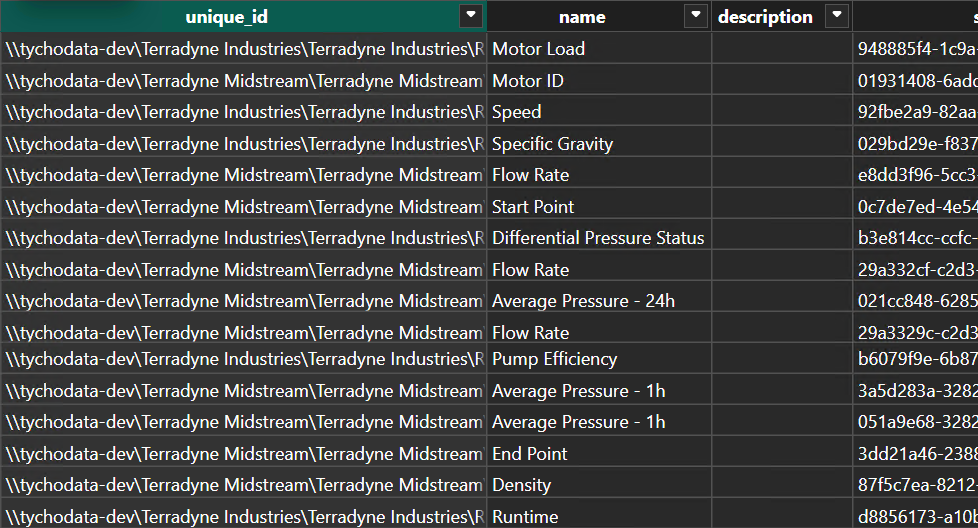Viewport: 978px width, 528px height.
Task: Select the unique_id column header
Action: pos(243,16)
